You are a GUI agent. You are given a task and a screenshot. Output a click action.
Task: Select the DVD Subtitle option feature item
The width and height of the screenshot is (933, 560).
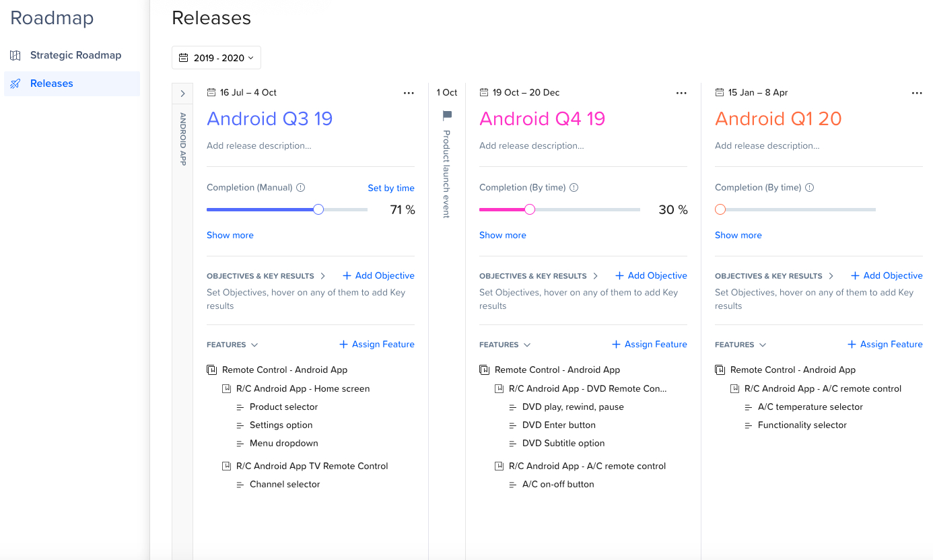point(563,443)
